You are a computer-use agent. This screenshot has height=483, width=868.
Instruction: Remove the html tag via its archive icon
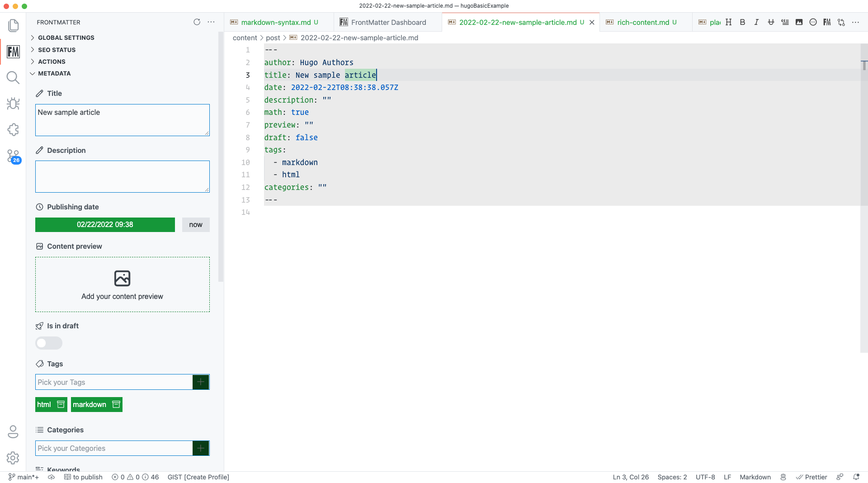click(x=61, y=404)
